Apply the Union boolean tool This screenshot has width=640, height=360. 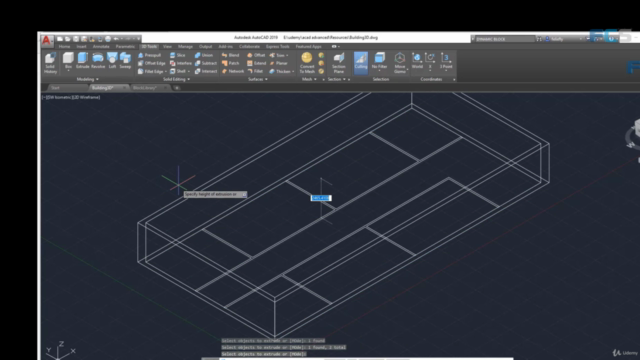click(204, 55)
